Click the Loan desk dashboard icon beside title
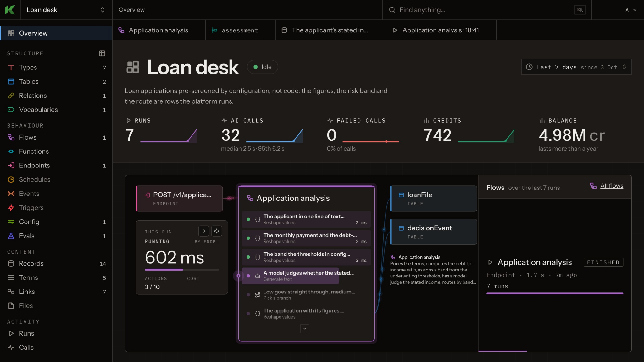 [133, 67]
